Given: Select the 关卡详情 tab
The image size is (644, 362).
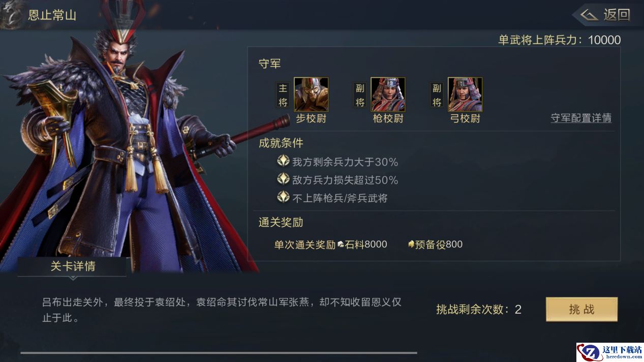Looking at the screenshot, I should click(72, 266).
